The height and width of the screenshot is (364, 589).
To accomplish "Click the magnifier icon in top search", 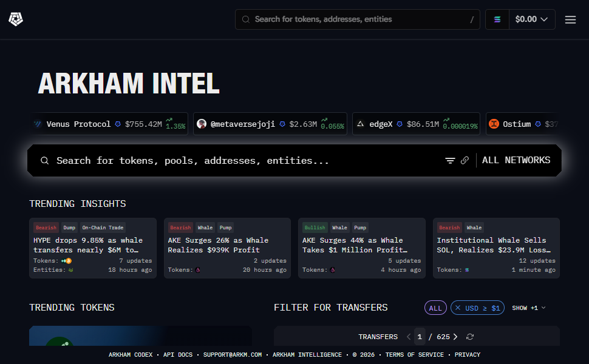I will click(x=246, y=19).
